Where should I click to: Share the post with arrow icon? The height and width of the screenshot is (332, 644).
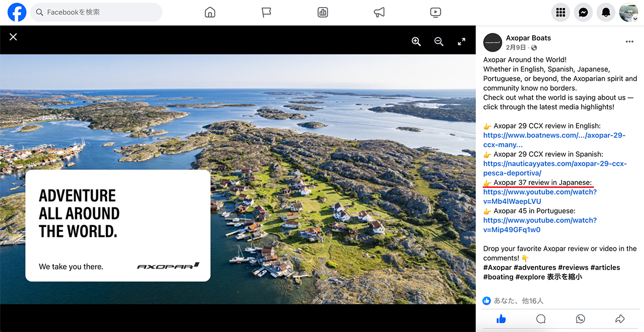[620, 319]
